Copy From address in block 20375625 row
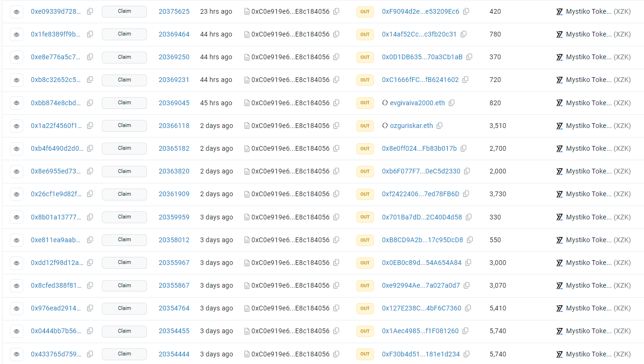 tap(336, 11)
